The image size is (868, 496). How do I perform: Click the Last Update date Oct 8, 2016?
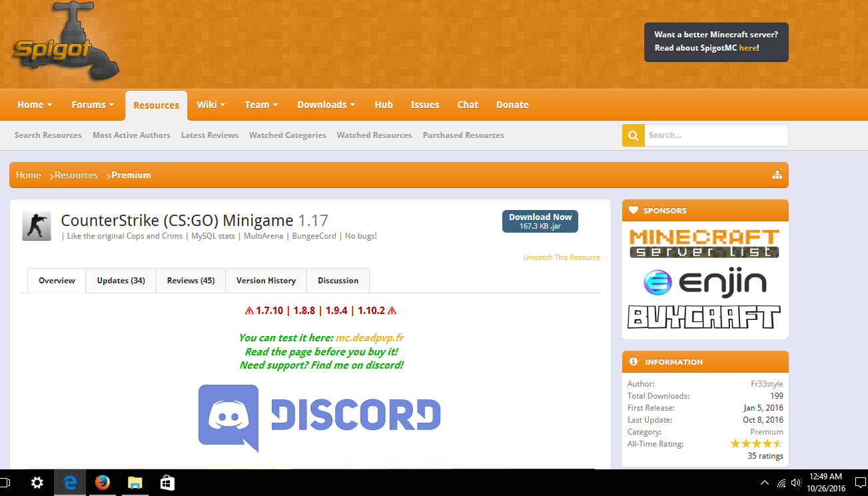pos(763,420)
